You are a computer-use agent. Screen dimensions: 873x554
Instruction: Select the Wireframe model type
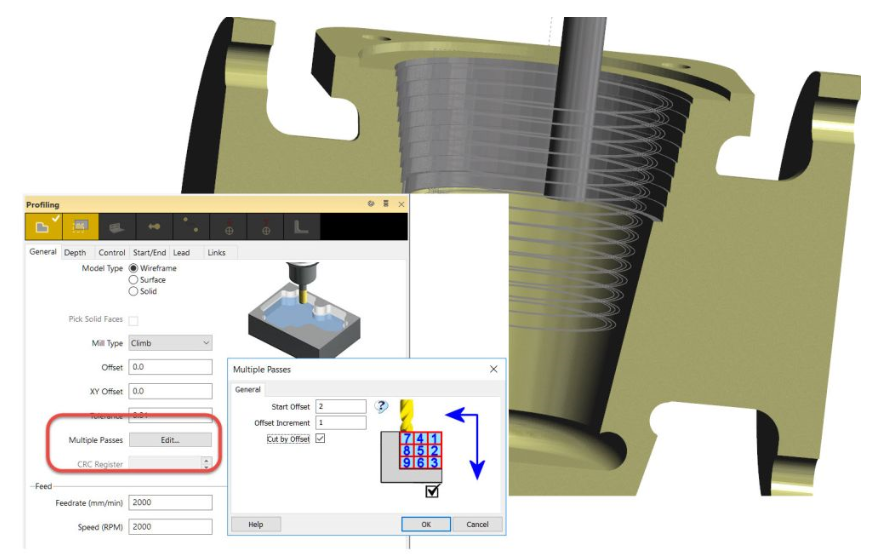[x=134, y=269]
